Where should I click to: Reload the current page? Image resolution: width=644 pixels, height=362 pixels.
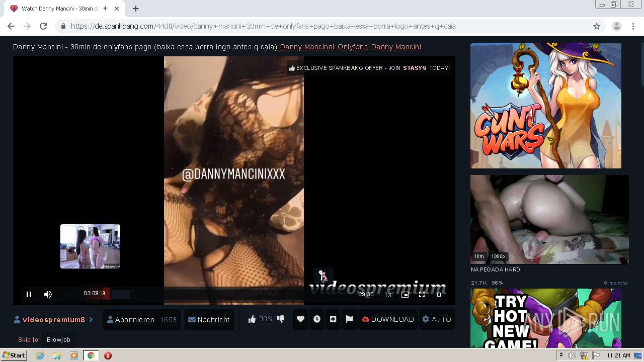pos(43,26)
